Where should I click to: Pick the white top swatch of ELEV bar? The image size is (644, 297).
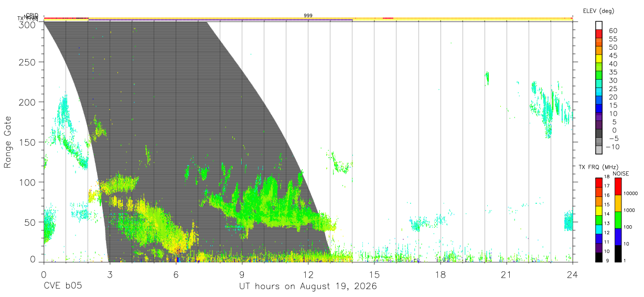coord(599,26)
